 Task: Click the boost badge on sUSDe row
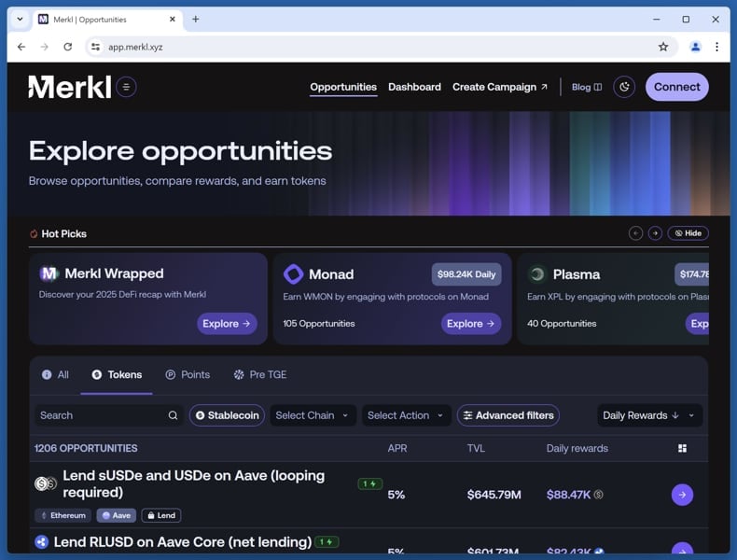[x=370, y=483]
